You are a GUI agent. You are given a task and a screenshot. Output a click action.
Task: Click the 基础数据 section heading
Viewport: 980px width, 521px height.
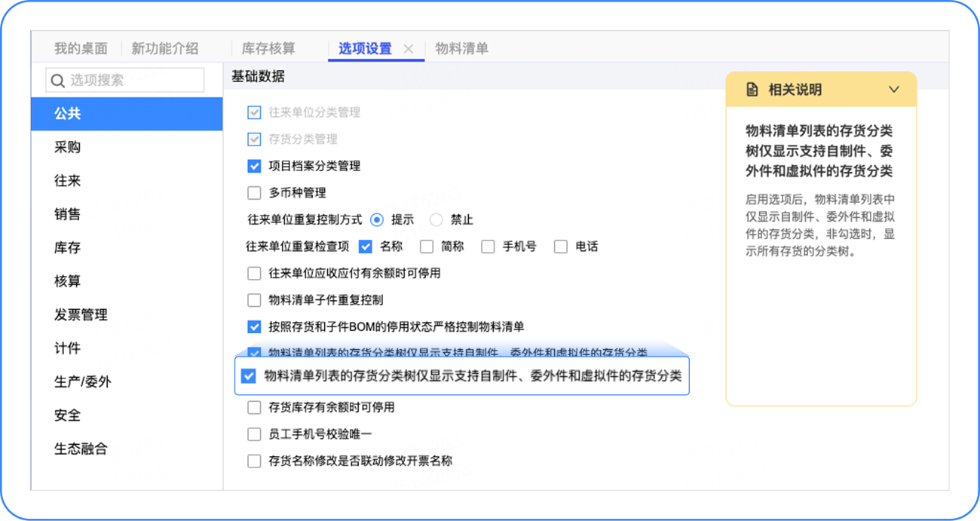click(259, 76)
